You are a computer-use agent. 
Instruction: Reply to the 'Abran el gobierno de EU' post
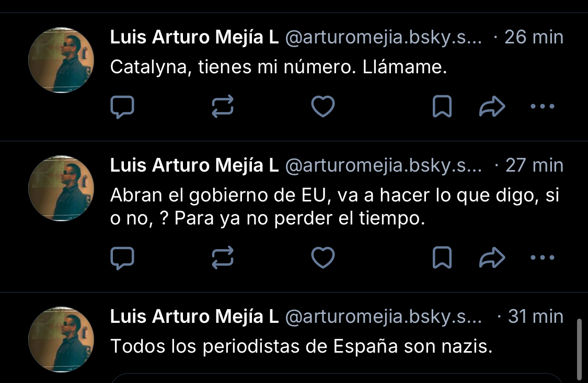coord(123,257)
